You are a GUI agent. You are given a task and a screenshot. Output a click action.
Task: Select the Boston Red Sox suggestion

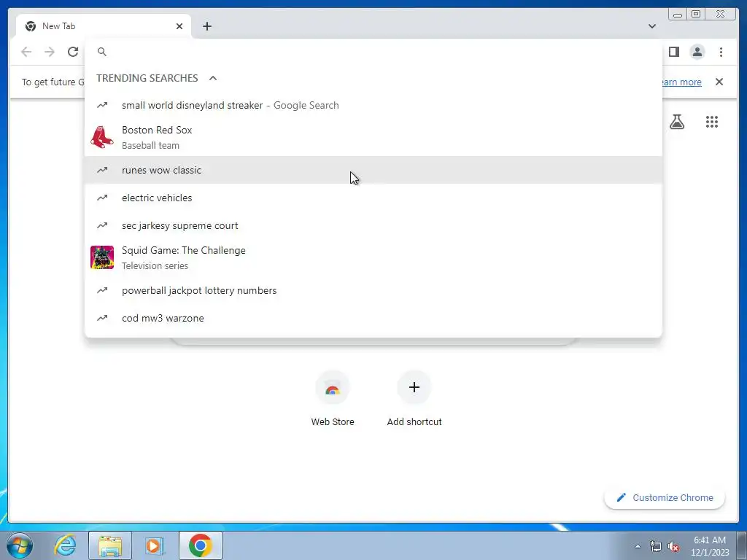coord(373,137)
